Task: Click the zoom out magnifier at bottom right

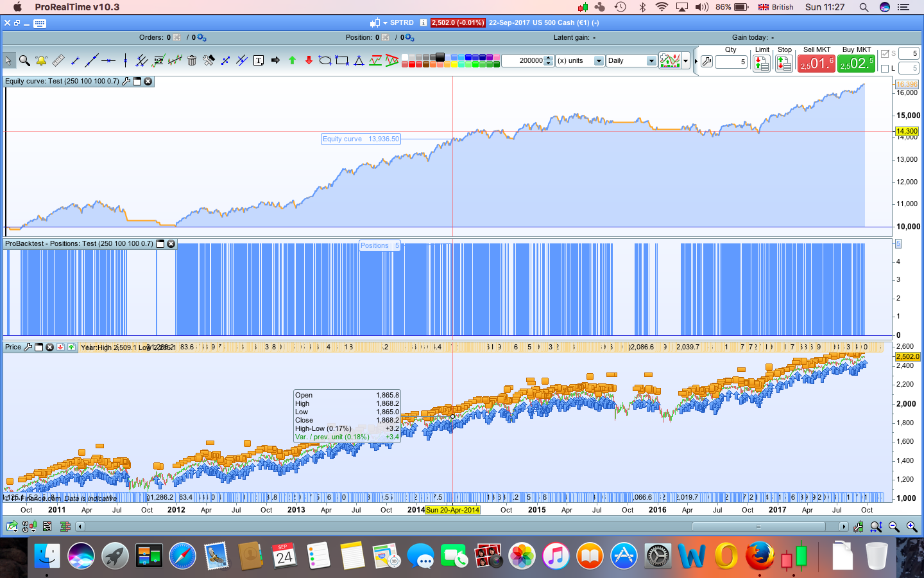Action: coord(894,527)
